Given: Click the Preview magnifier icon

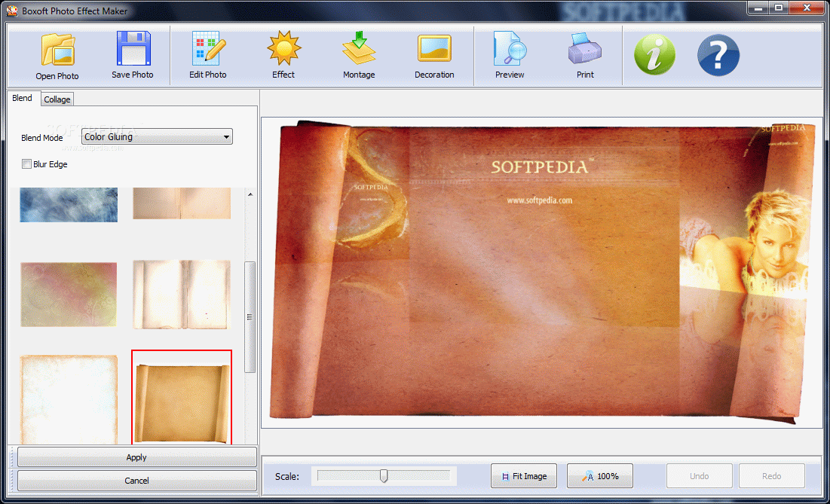Looking at the screenshot, I should click(510, 49).
